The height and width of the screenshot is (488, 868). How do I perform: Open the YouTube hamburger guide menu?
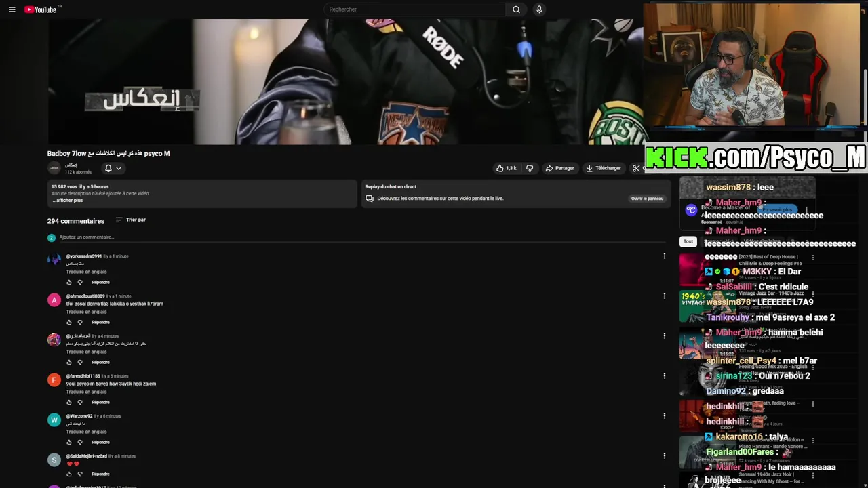12,9
